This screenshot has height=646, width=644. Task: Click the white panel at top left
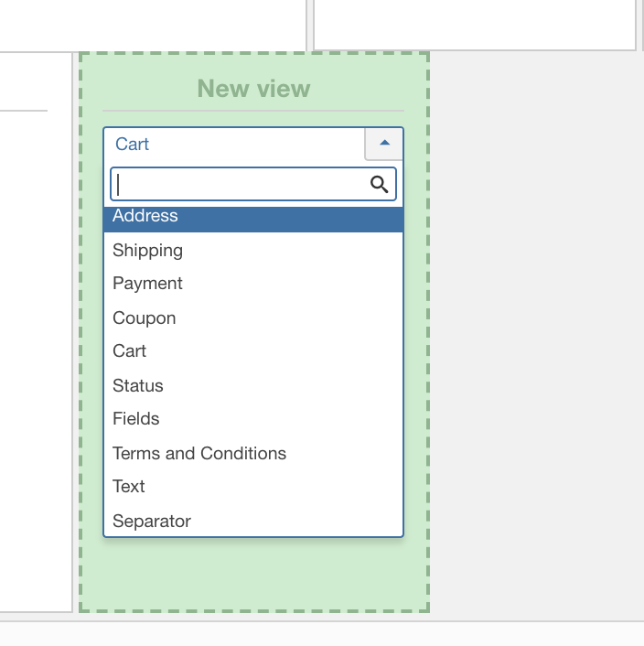152,23
